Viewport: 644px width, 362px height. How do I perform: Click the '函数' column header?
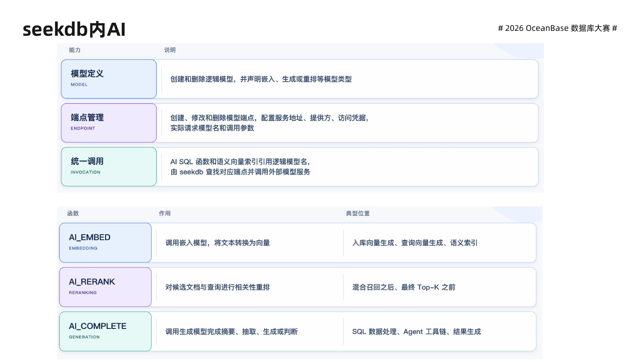click(73, 214)
